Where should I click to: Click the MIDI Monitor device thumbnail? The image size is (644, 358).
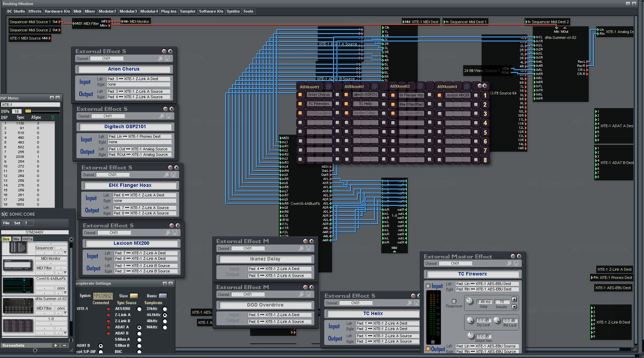[x=18, y=265]
